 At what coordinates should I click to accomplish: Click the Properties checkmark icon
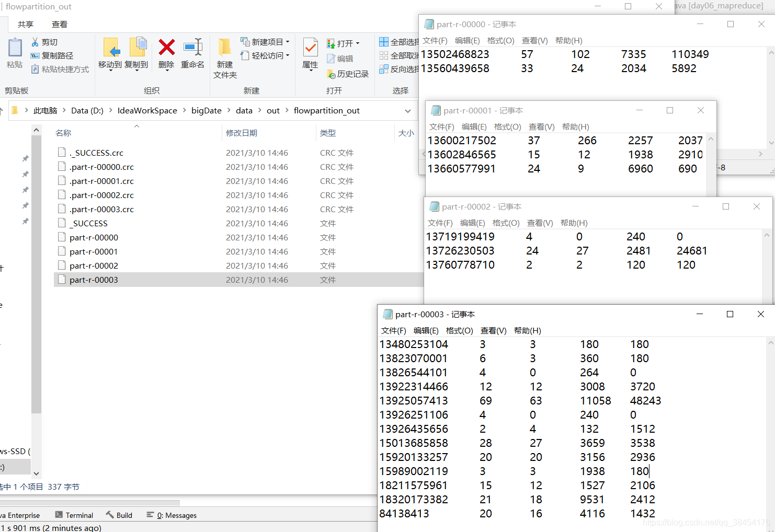click(x=310, y=48)
